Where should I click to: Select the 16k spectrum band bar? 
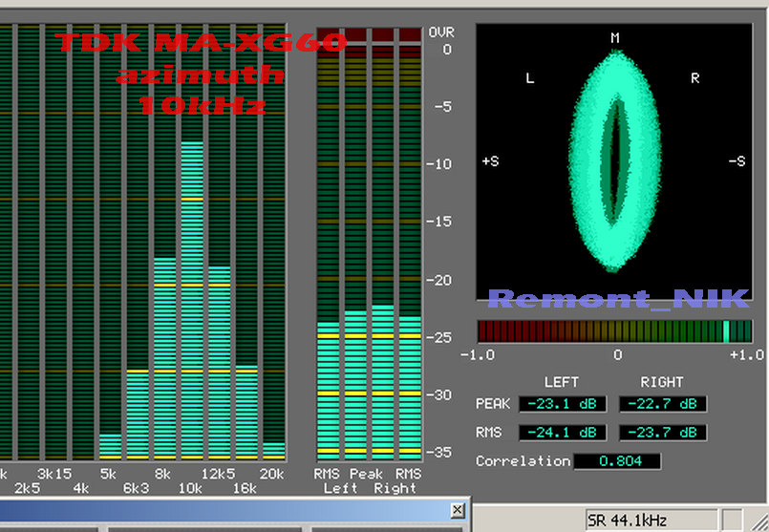(246, 411)
